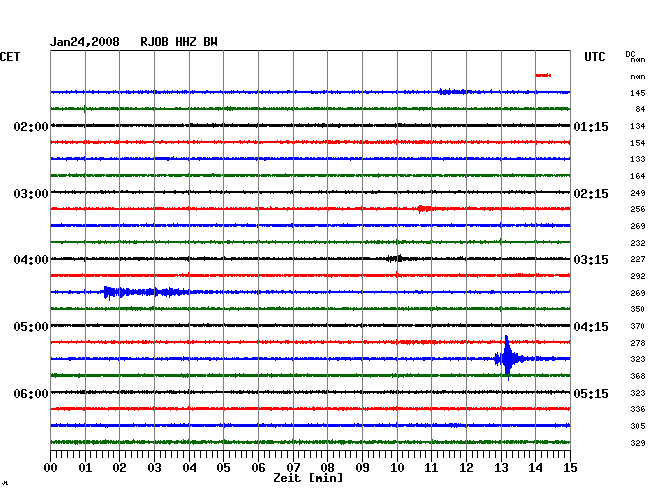
Task: Click the DC value 256
Action: tap(638, 209)
